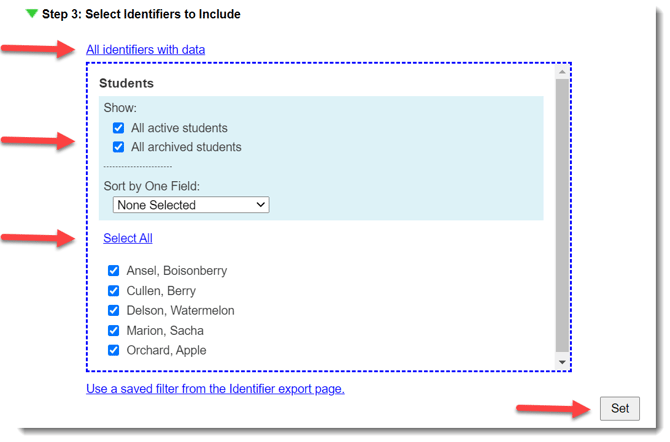This screenshot has height=442, width=670.
Task: Deselect the Marion, Sacha checkbox
Action: coord(114,331)
